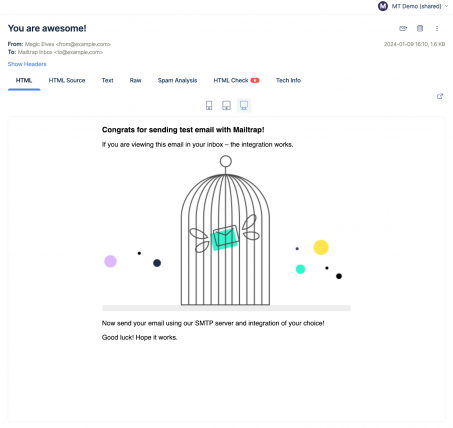Delete the email with trash icon
The height and width of the screenshot is (428, 453).
[420, 28]
